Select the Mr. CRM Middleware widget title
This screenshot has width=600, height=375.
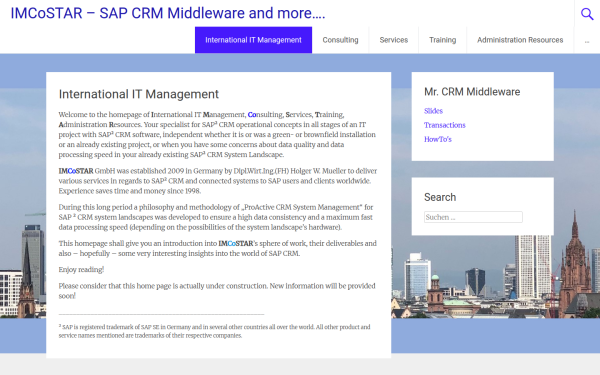coord(472,92)
